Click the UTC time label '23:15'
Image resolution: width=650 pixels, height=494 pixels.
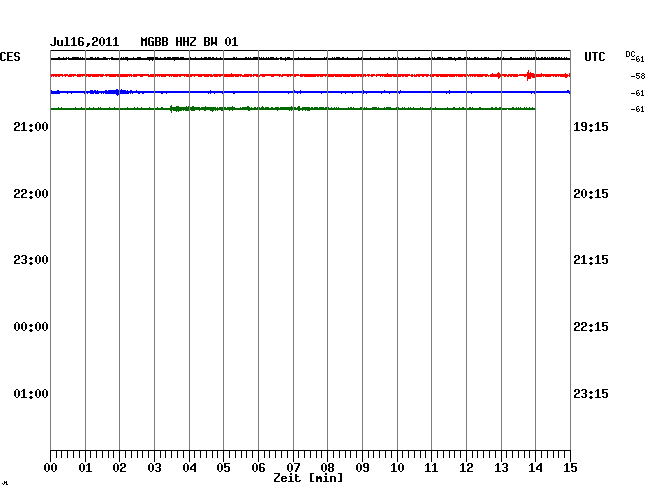(591, 393)
